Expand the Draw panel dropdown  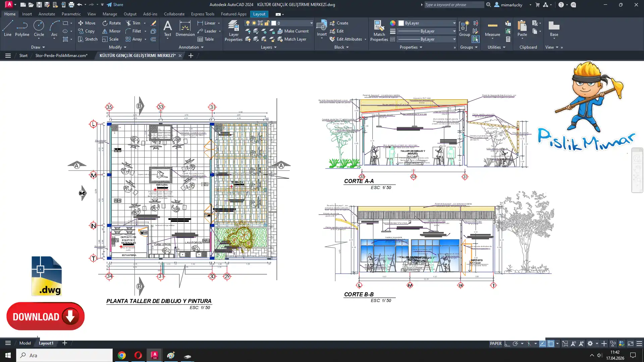click(38, 47)
